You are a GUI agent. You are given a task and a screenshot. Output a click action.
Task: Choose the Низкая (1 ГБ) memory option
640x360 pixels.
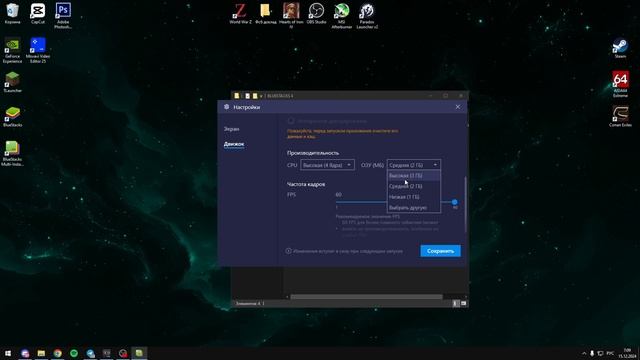[x=413, y=197]
